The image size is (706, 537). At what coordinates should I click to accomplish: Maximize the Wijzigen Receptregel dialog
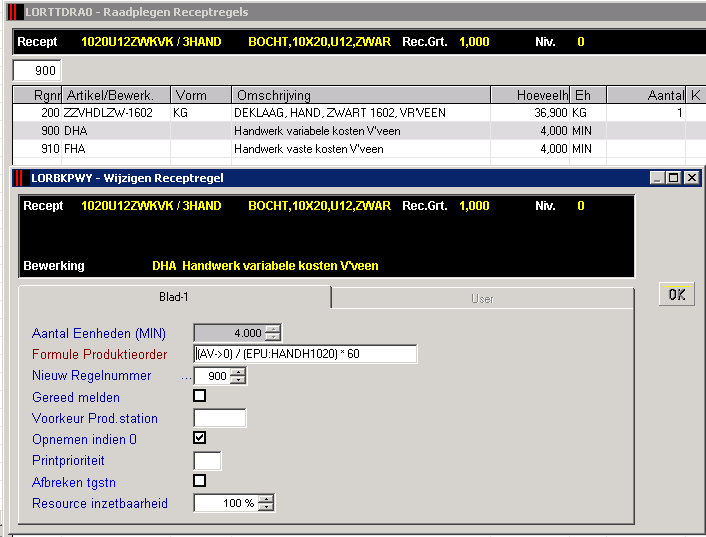[674, 178]
